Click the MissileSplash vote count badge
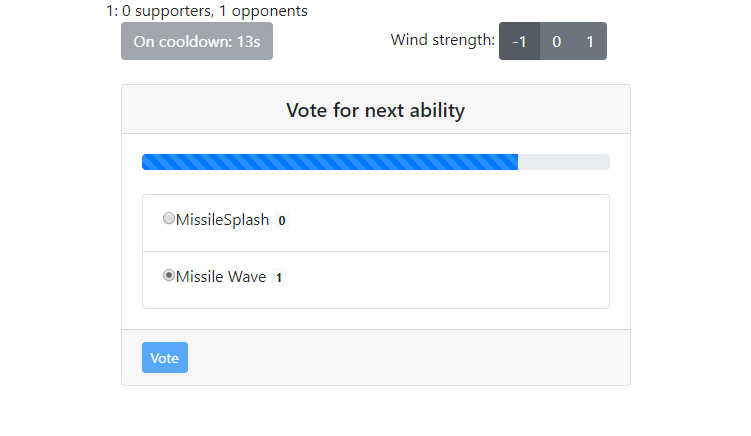Image resolution: width=751 pixels, height=436 pixels. [x=282, y=221]
